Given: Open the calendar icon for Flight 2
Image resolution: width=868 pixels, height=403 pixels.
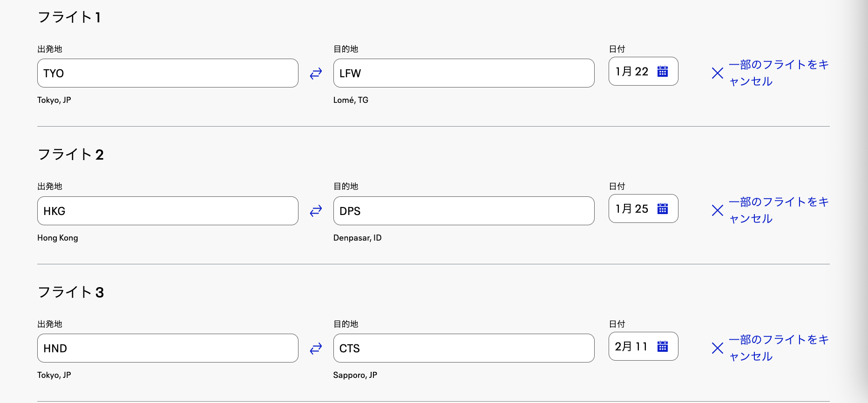Looking at the screenshot, I should [x=662, y=208].
